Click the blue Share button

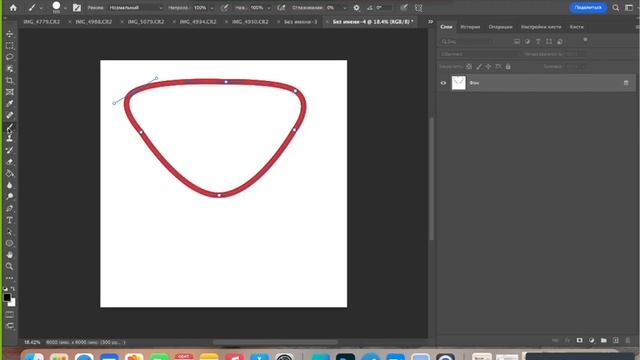(x=588, y=7)
